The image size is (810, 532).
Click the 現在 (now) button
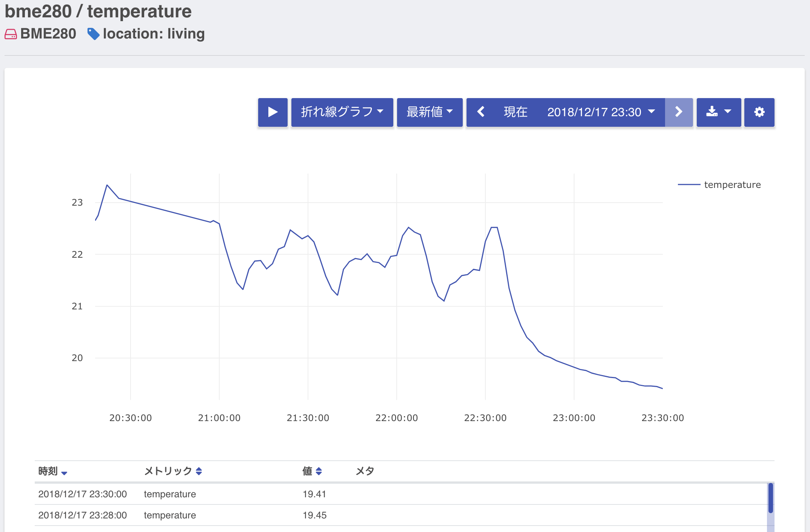coord(515,112)
